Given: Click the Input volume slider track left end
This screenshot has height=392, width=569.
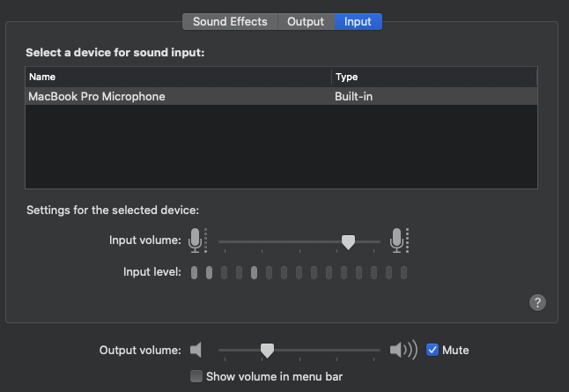Looking at the screenshot, I should 222,240.
